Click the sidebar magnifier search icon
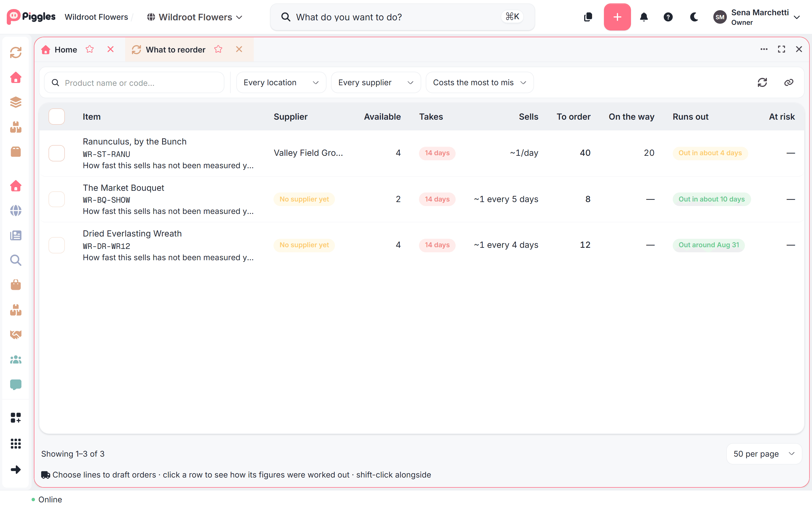Screen dimensions: 812x508 [16, 260]
